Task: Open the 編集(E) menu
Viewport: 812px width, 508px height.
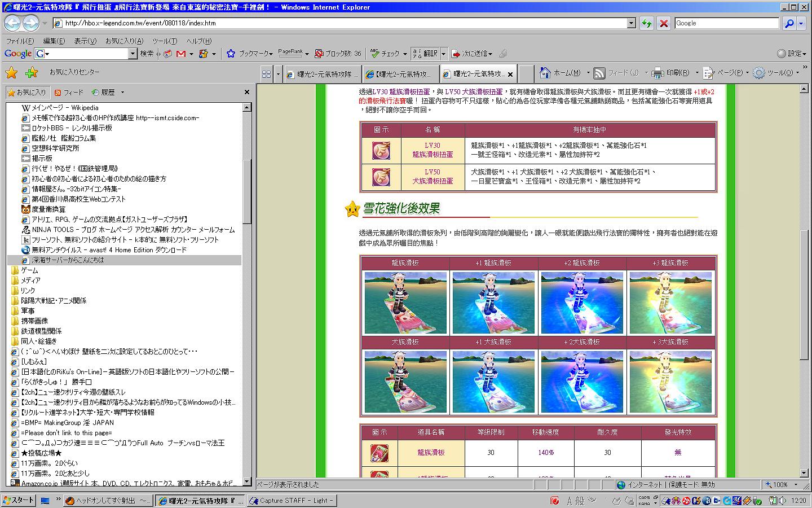Action: (54, 41)
